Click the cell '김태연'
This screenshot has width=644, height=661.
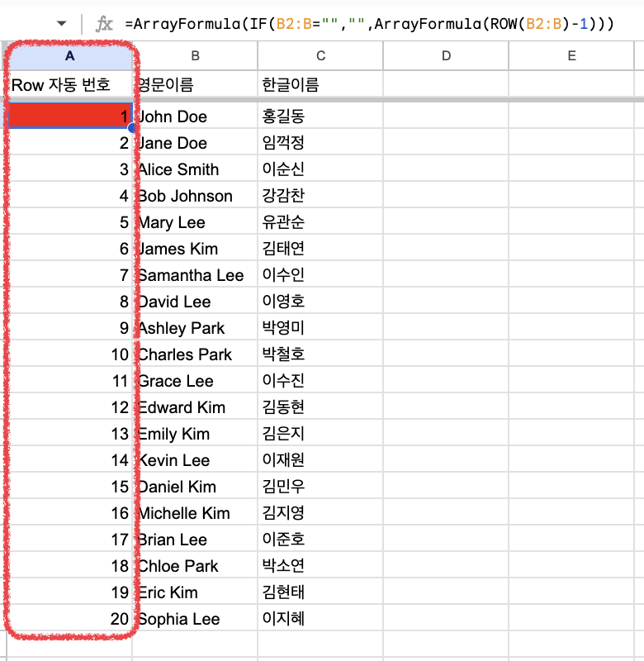[320, 249]
